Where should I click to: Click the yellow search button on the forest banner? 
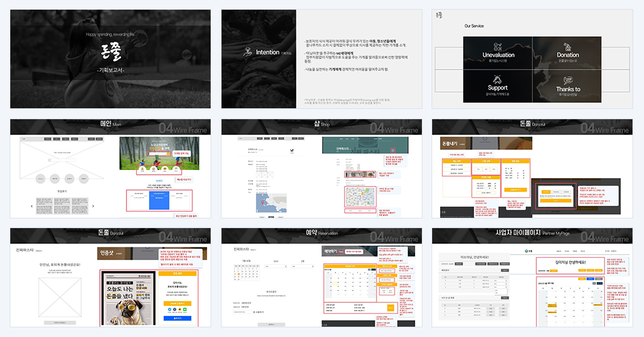click(x=168, y=154)
